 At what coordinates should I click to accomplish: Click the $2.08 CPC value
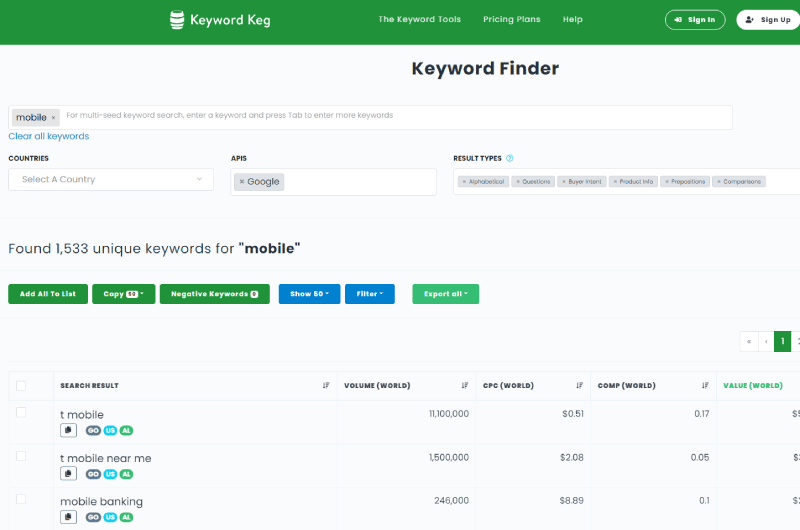[x=571, y=457]
